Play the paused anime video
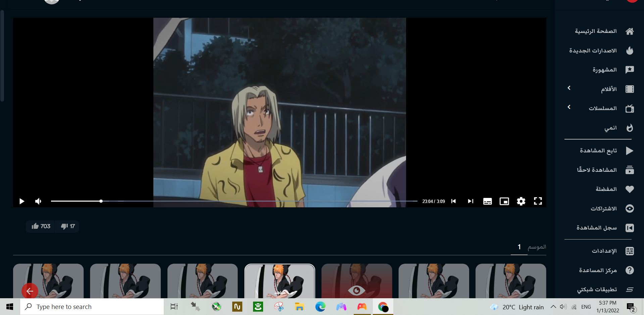Image resolution: width=644 pixels, height=315 pixels. pos(22,201)
